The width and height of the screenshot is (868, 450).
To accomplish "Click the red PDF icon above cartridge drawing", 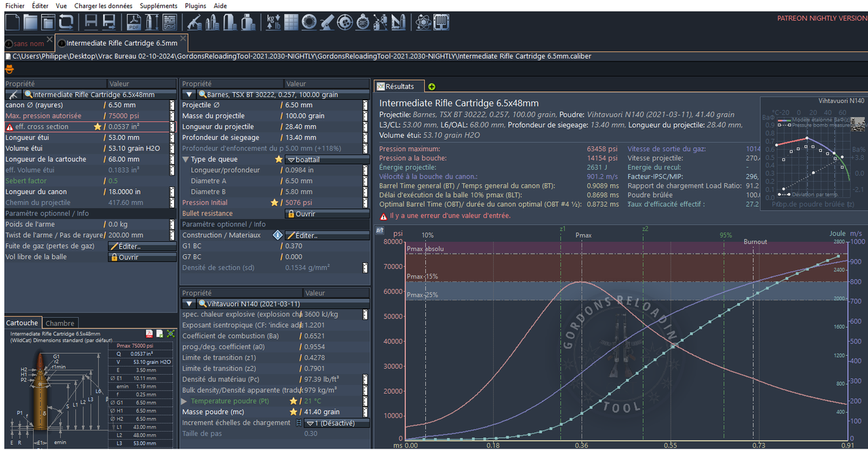I will pos(149,333).
